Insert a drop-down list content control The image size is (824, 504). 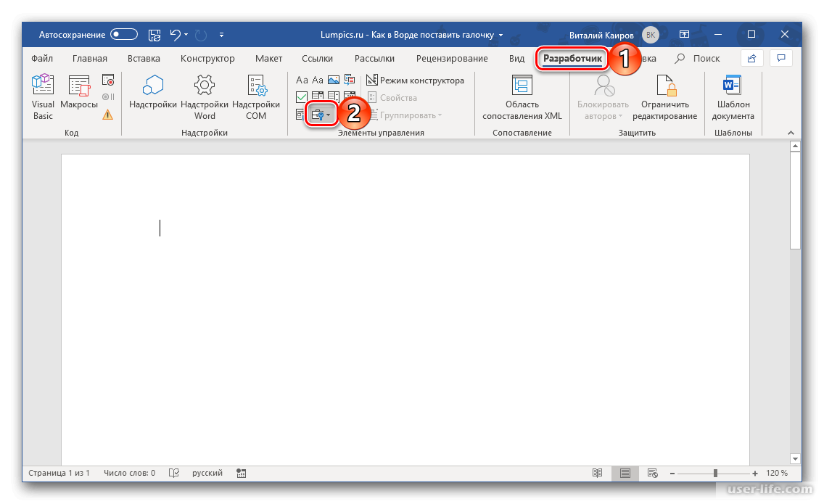(333, 96)
